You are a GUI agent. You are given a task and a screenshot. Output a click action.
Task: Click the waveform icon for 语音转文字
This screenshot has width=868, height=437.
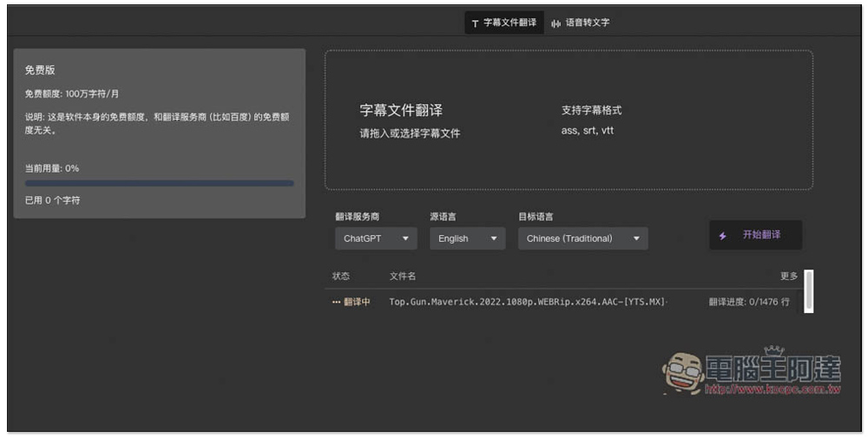(x=556, y=23)
